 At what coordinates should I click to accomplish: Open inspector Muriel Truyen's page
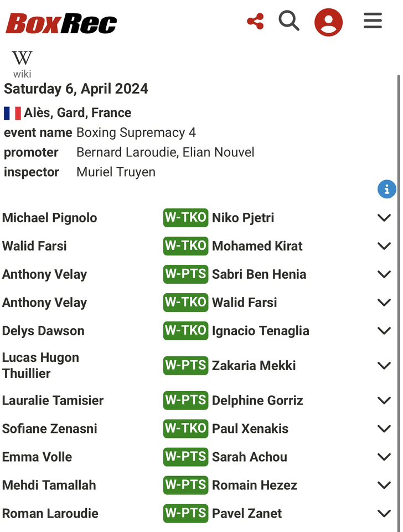coord(116,172)
